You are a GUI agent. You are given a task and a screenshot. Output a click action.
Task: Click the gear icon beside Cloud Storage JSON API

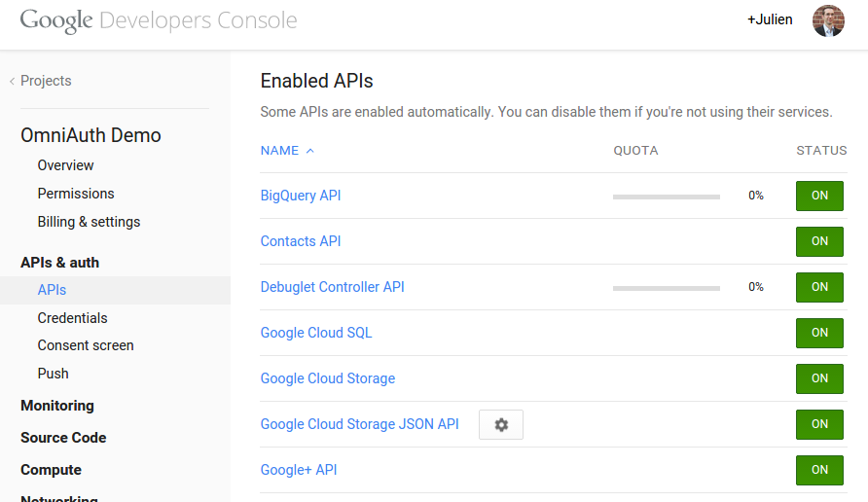[501, 425]
